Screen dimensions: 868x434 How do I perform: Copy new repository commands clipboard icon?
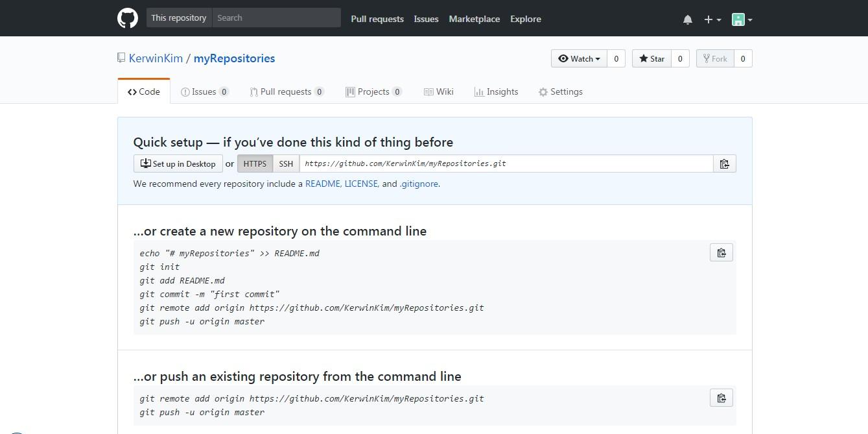(721, 252)
